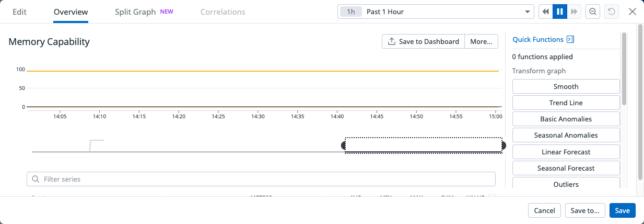Add a Trend Line to graph
The width and height of the screenshot is (644, 224).
click(566, 103)
